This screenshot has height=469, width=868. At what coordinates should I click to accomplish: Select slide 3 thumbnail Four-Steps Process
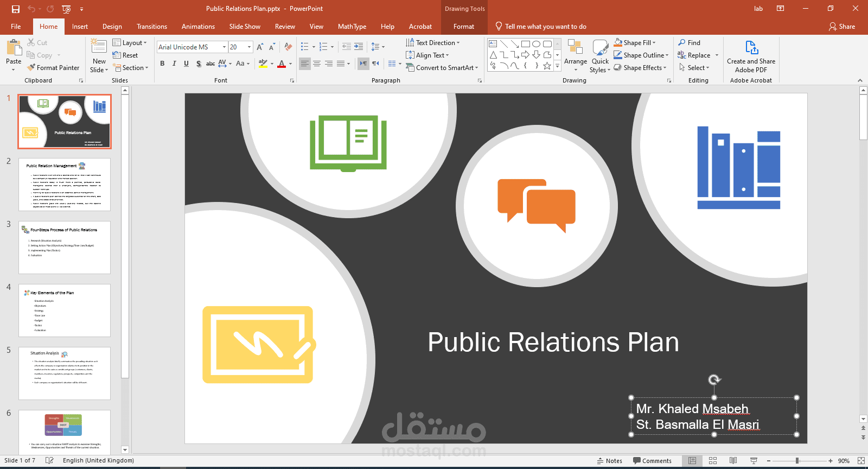[x=65, y=248]
